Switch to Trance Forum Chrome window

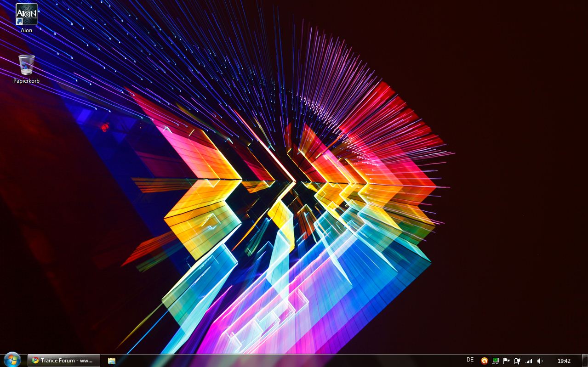point(64,361)
